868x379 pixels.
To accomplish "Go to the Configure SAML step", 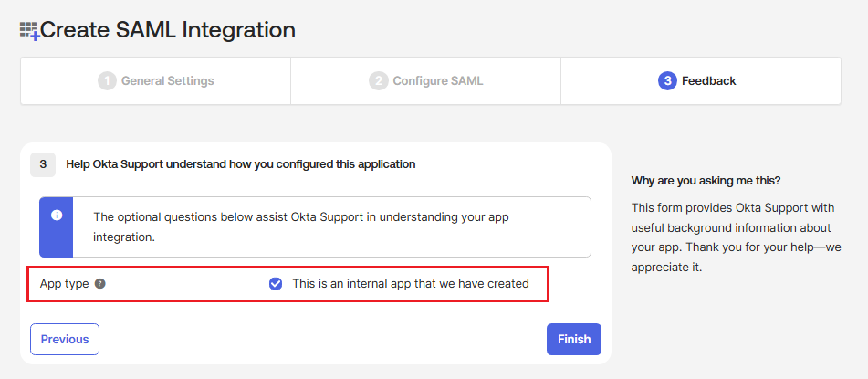I will [425, 81].
